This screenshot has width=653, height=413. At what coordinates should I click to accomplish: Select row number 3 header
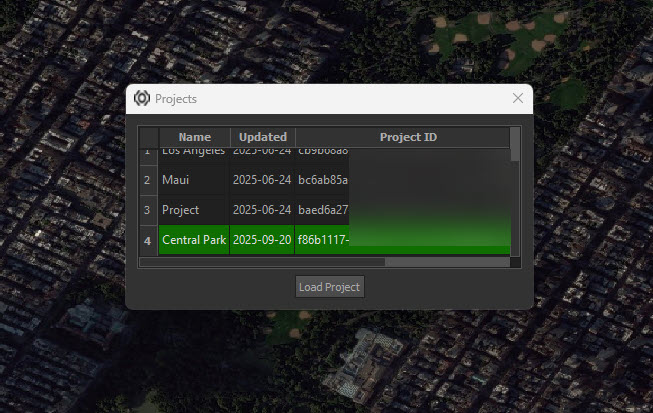pos(148,211)
